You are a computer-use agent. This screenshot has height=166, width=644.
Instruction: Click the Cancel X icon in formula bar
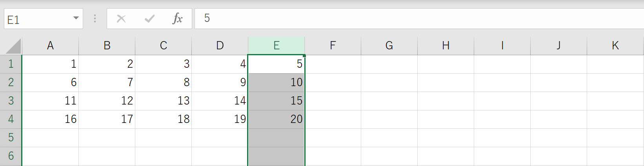pyautogui.click(x=121, y=18)
